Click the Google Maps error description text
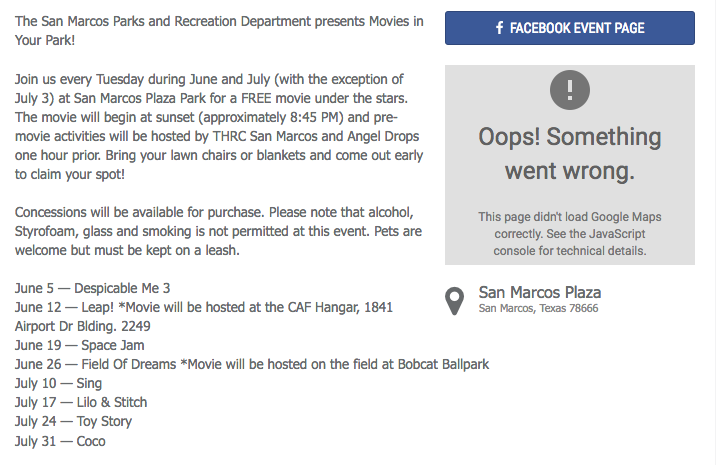Image resolution: width=716 pixels, height=465 pixels. click(570, 233)
